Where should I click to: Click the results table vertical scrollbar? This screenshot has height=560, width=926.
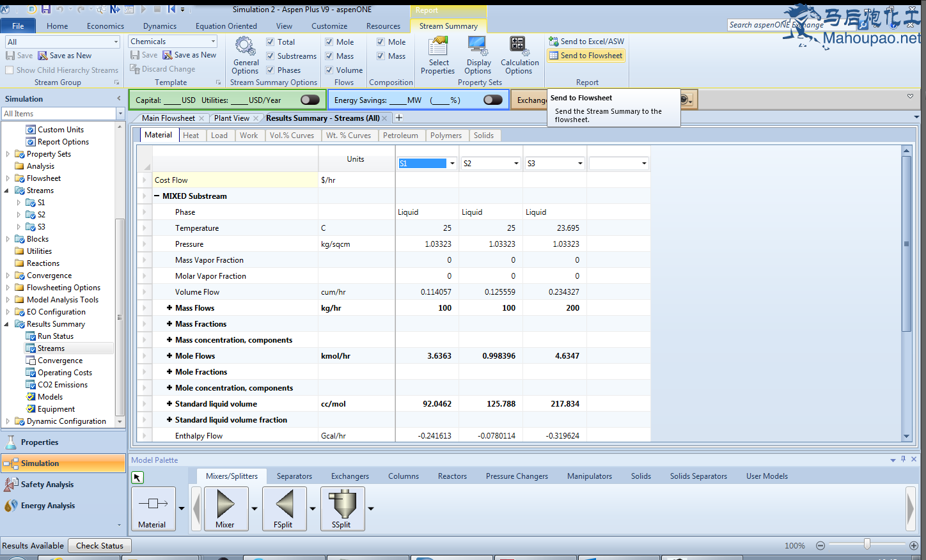click(x=906, y=243)
